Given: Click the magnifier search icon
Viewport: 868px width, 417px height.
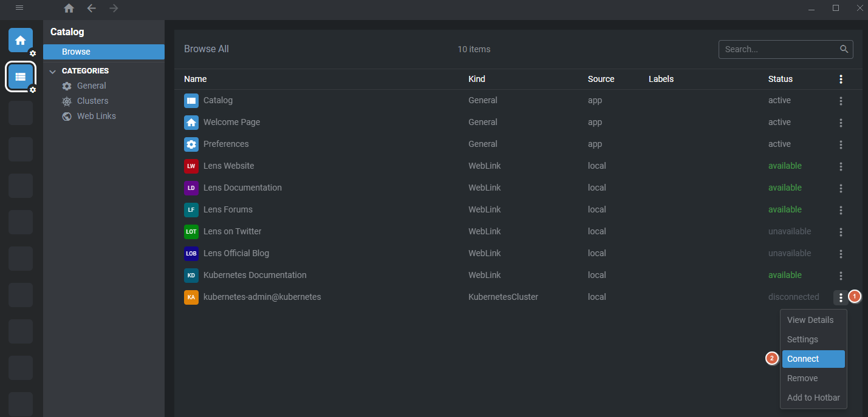Looking at the screenshot, I should tap(844, 49).
